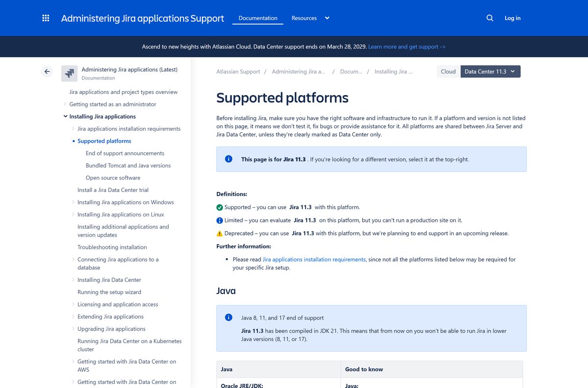Screen dimensions: 588x388
Task: Expand Upgrading Jira applications item
Action: (73, 329)
